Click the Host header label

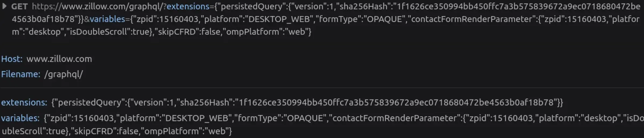pos(12,59)
